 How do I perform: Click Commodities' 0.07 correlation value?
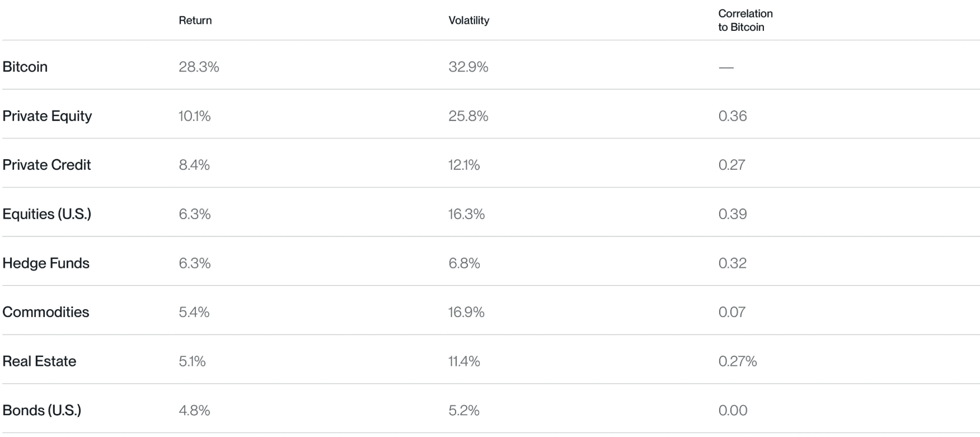coord(732,312)
